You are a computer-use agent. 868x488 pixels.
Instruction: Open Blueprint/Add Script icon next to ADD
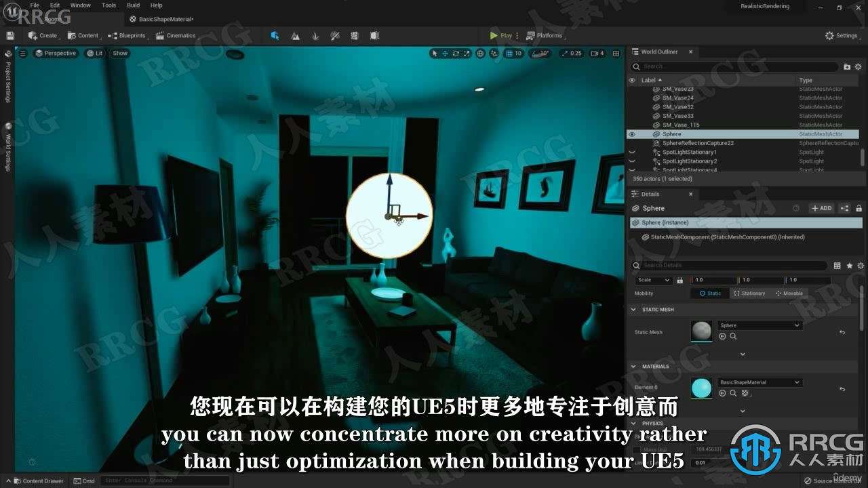click(844, 208)
